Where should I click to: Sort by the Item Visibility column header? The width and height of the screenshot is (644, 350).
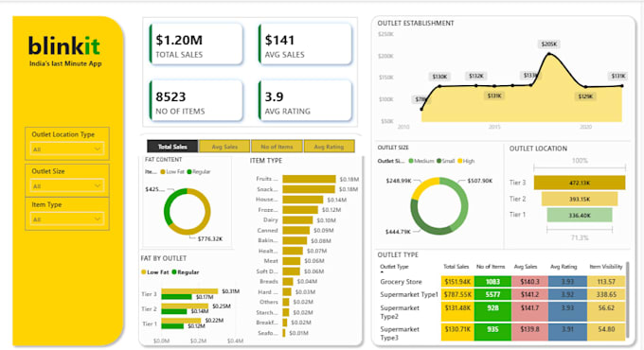click(606, 267)
